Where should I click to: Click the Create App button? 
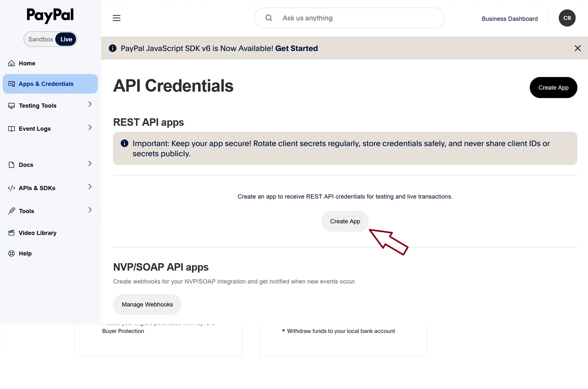[x=345, y=221]
